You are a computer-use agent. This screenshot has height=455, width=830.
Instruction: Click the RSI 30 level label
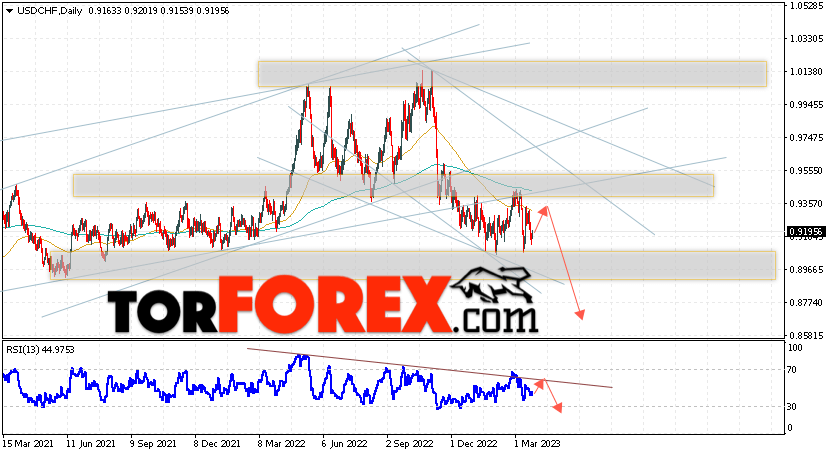click(x=792, y=406)
